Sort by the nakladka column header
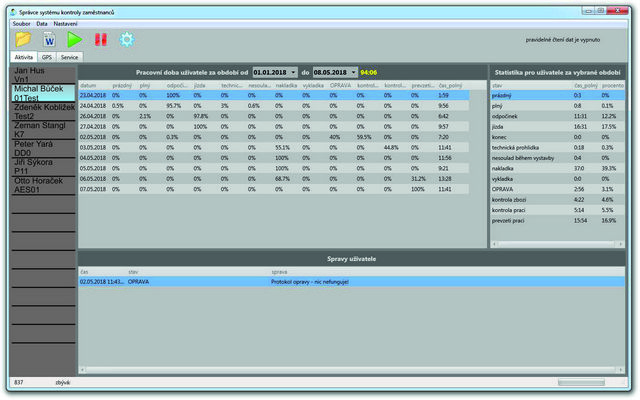This screenshot has height=400, width=640. point(287,85)
